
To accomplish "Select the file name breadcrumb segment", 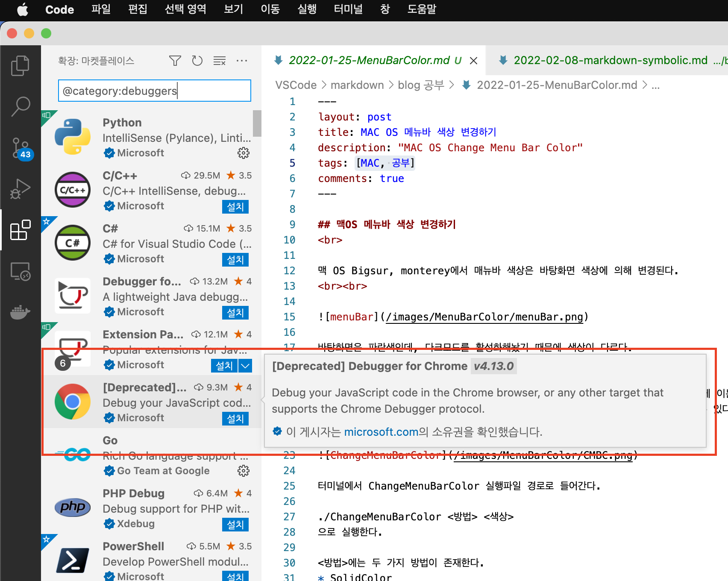I will tap(557, 85).
